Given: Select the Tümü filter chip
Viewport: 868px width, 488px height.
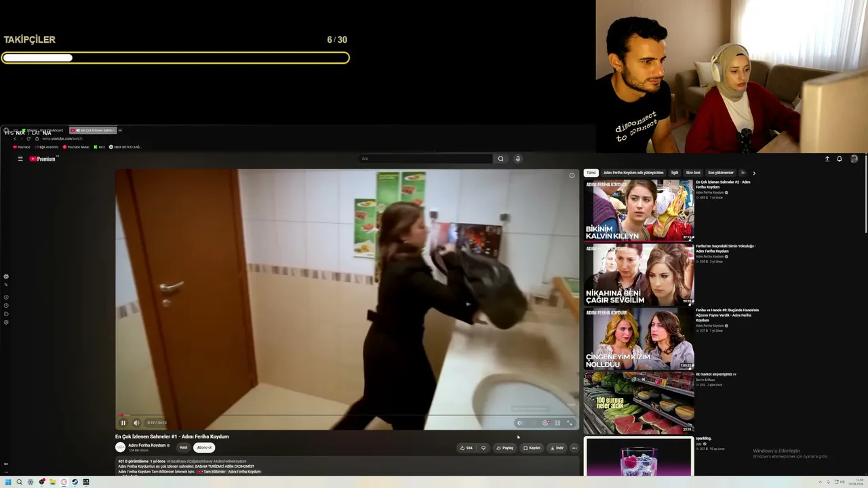Looking at the screenshot, I should pos(591,173).
